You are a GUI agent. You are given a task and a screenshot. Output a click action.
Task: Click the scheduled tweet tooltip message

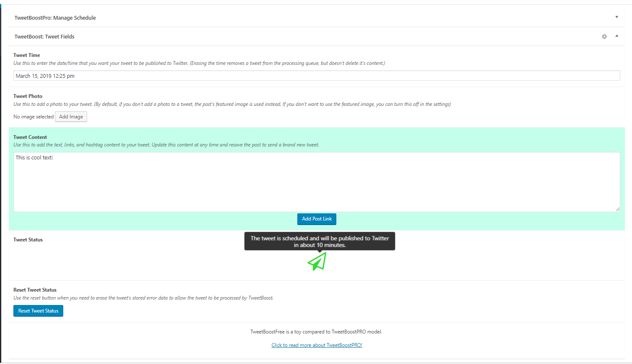point(320,241)
